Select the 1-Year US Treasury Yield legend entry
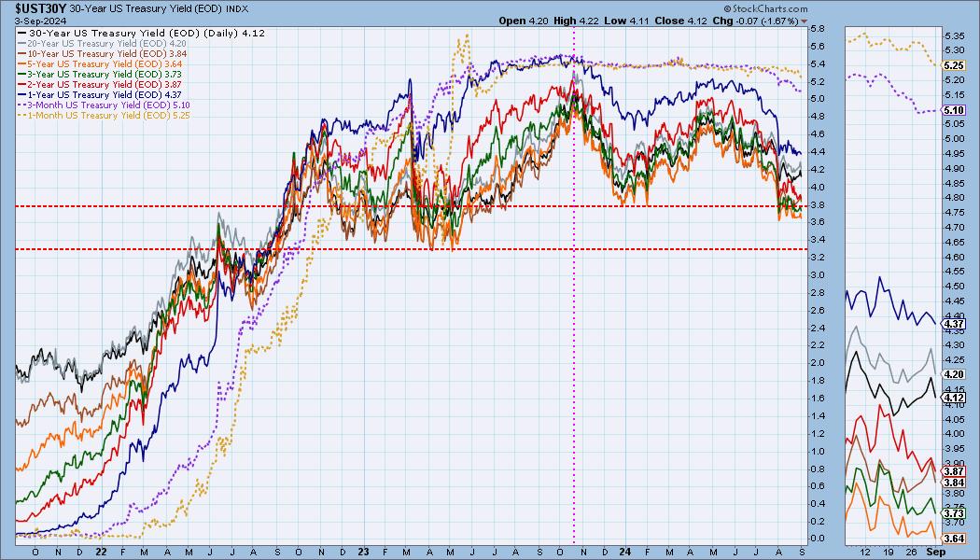The width and height of the screenshot is (980, 560). [x=101, y=94]
